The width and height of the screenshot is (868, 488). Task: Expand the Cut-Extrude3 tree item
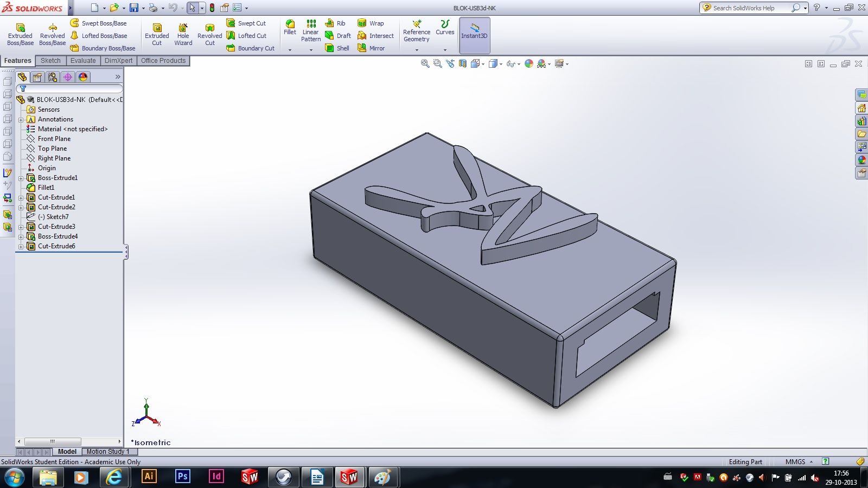[21, 227]
